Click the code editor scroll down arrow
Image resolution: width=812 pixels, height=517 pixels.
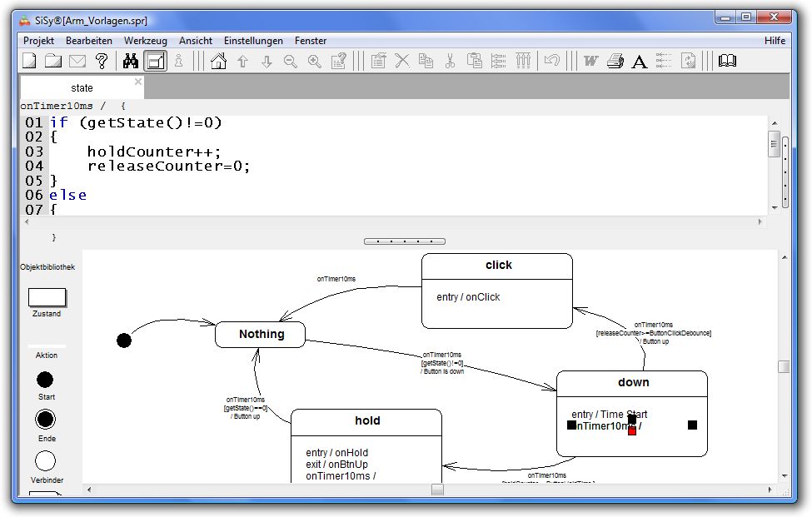775,208
